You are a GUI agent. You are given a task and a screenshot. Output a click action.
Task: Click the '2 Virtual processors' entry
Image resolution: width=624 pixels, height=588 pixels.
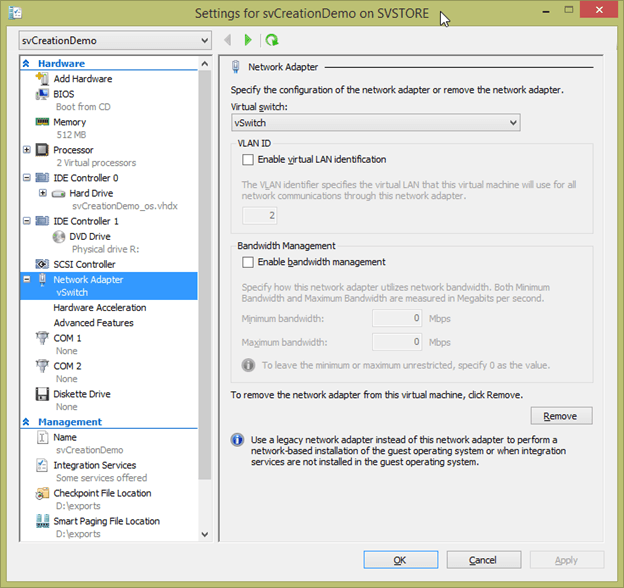click(96, 163)
